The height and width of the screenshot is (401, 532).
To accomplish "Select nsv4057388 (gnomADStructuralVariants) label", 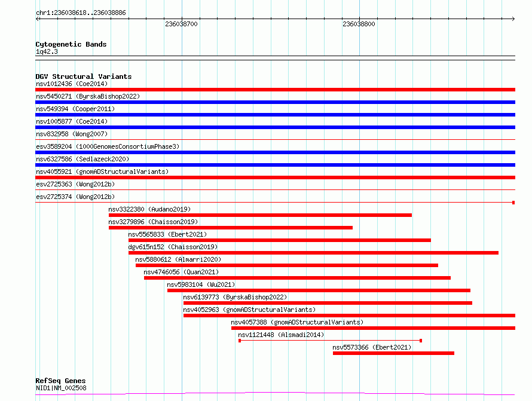I will click(297, 322).
